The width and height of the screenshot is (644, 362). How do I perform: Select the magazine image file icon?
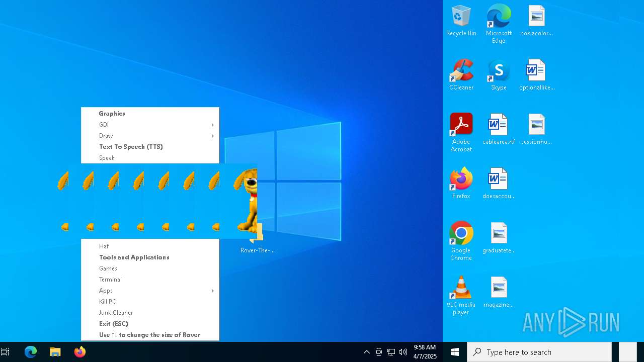pyautogui.click(x=499, y=292)
